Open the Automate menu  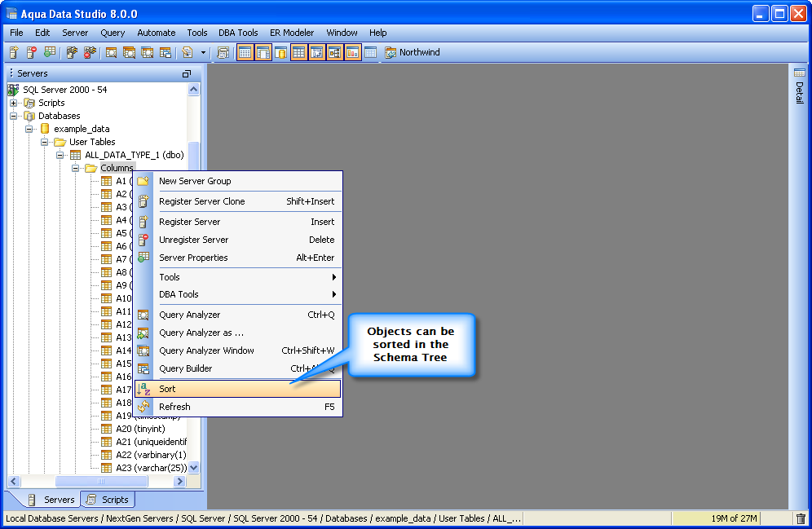(x=156, y=33)
